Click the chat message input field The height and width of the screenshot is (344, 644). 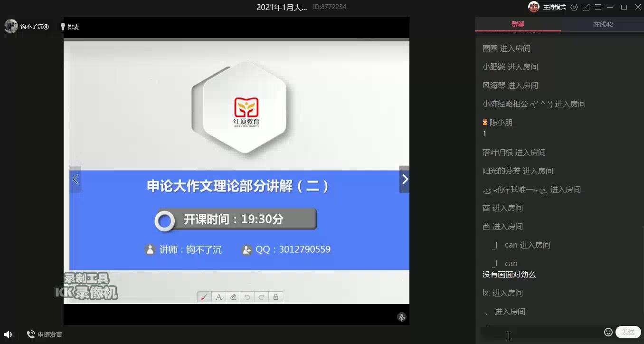pos(541,333)
